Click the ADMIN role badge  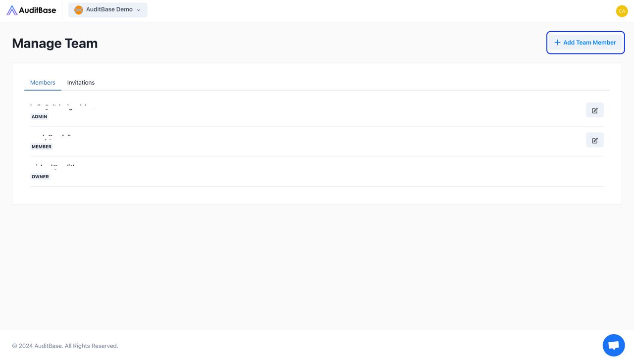39,117
